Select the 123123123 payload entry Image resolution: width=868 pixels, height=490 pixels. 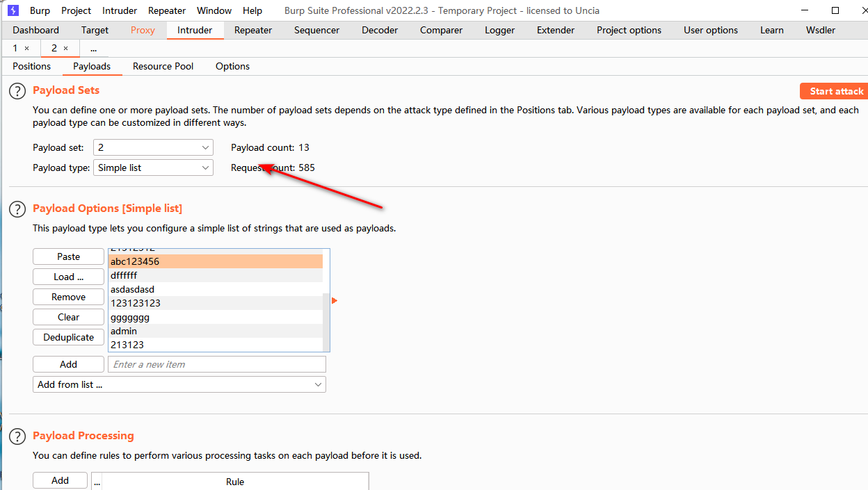tap(216, 303)
